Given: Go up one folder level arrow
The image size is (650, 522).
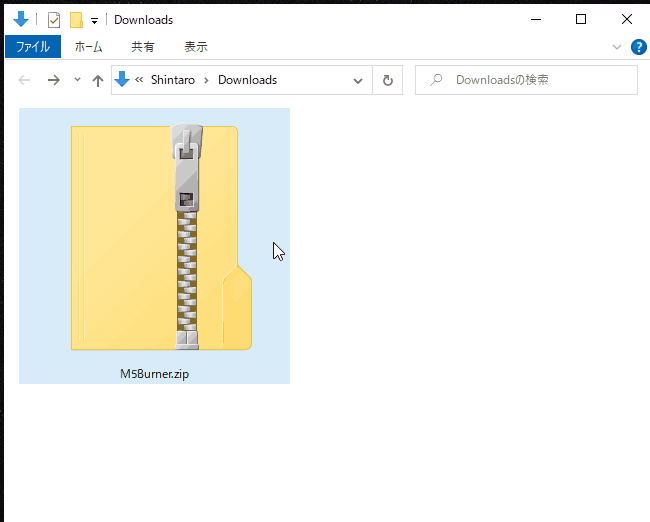Looking at the screenshot, I should (x=98, y=80).
